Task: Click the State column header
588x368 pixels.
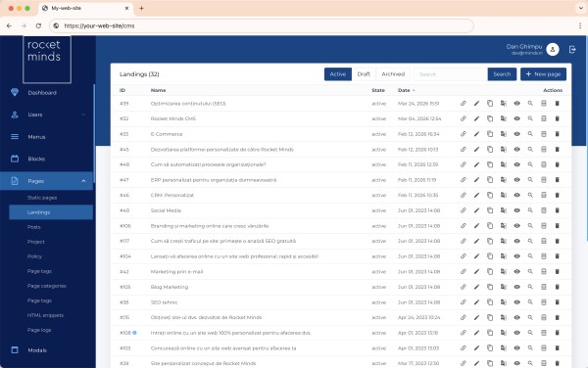Action: click(x=378, y=90)
